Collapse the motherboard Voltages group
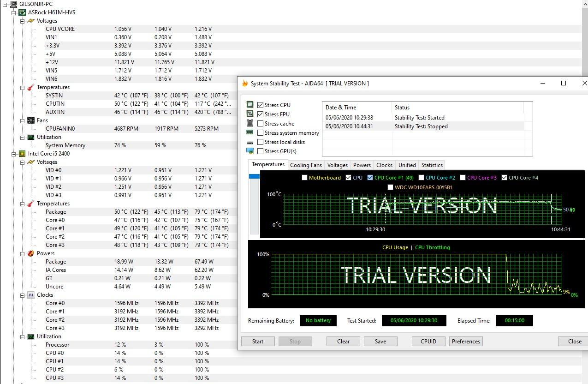The height and width of the screenshot is (384, 588). click(23, 21)
